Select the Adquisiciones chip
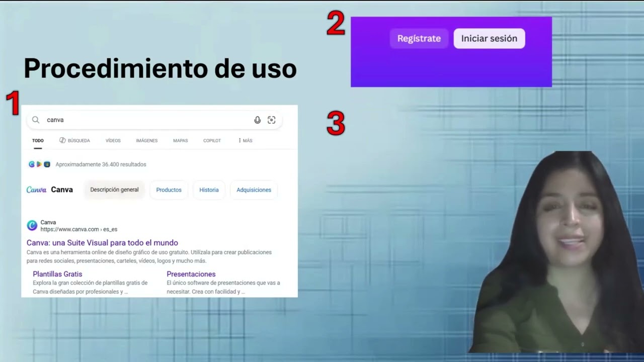 tap(254, 190)
